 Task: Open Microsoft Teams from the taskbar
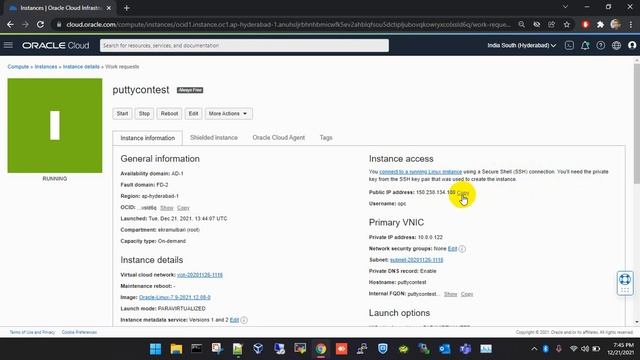465,349
